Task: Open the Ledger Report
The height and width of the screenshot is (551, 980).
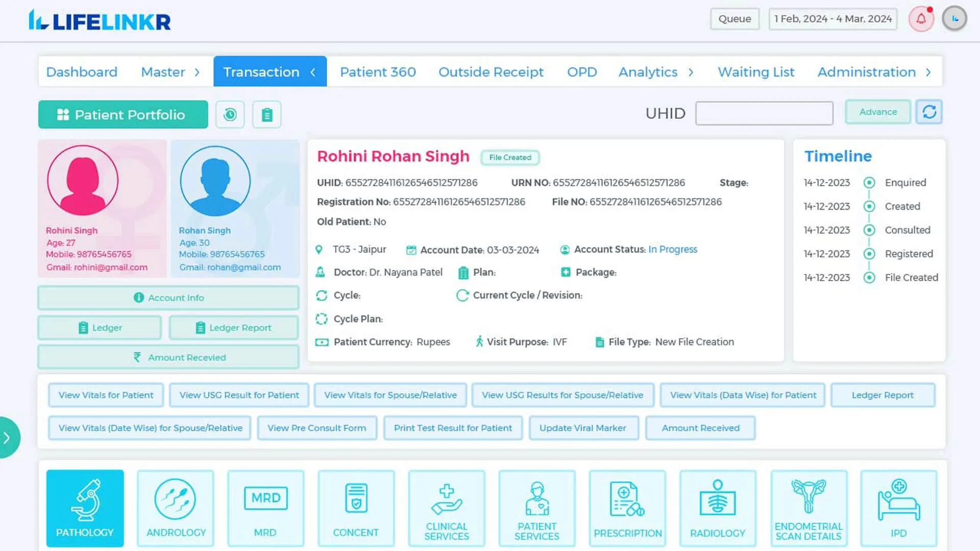Action: pos(233,328)
